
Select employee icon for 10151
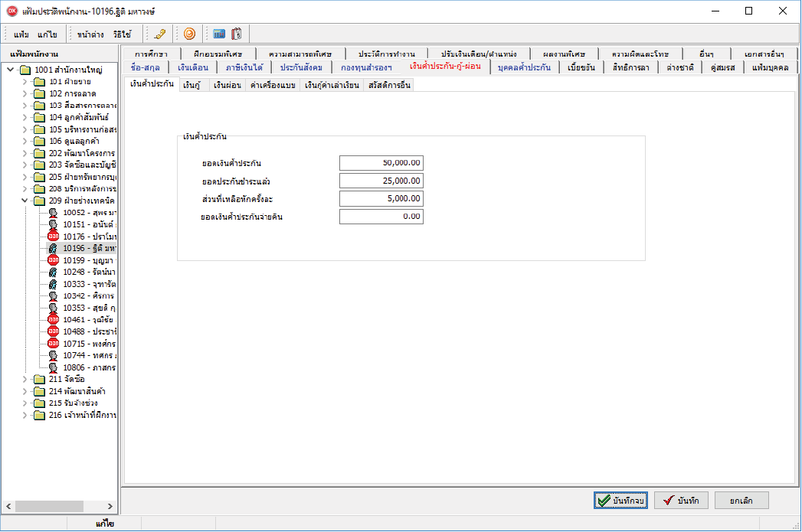53,224
